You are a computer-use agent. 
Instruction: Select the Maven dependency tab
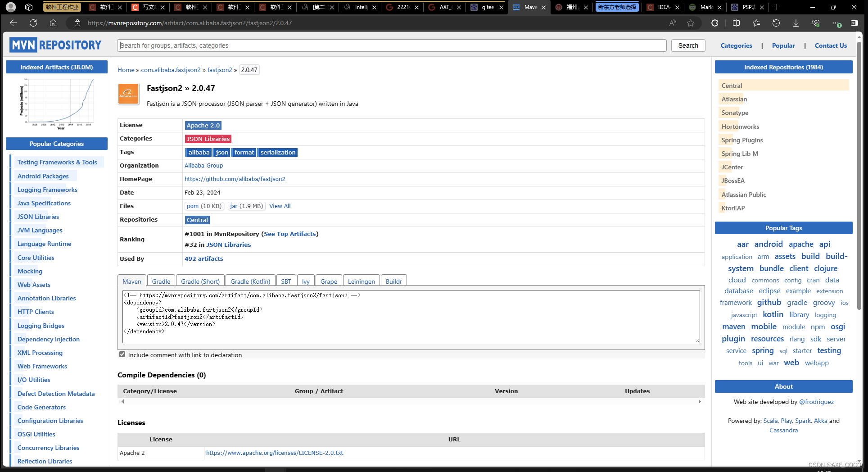pyautogui.click(x=132, y=281)
